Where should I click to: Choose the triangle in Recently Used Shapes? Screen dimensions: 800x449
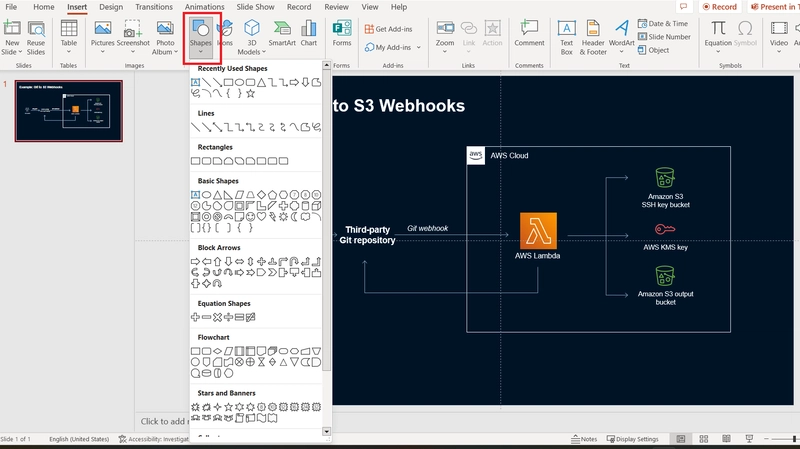pos(261,82)
